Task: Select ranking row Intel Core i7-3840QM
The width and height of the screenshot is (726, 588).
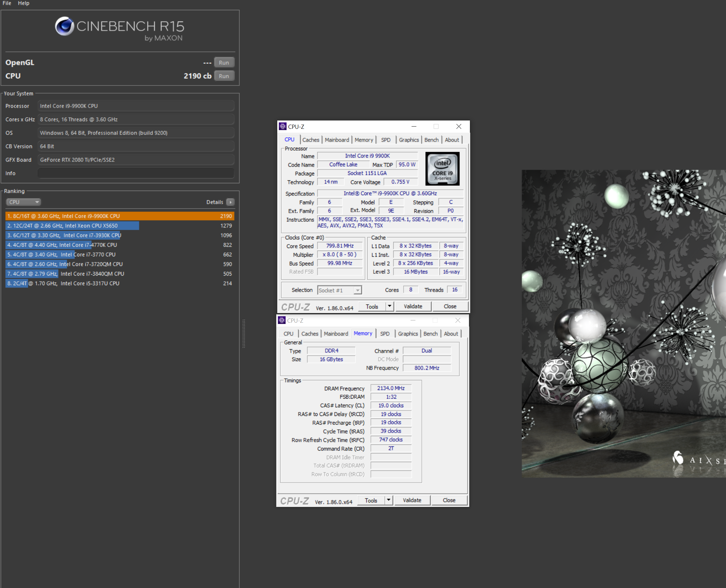Action: tap(120, 274)
